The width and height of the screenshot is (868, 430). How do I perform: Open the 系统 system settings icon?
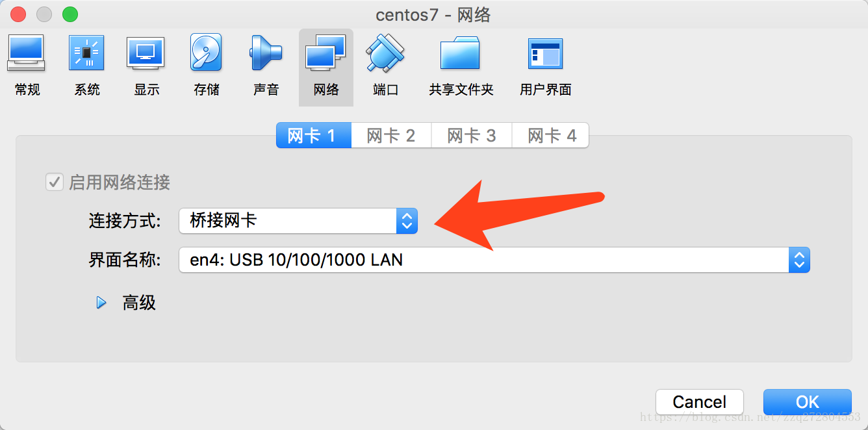86,66
